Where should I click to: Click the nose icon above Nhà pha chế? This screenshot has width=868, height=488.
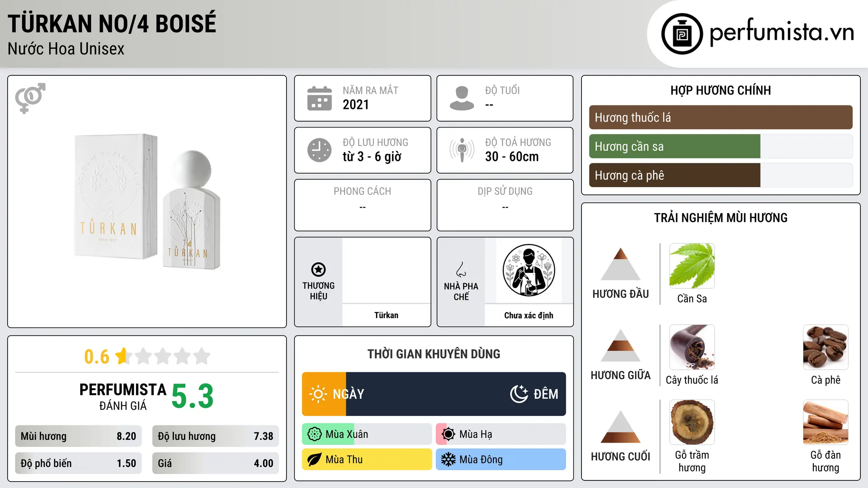461,269
